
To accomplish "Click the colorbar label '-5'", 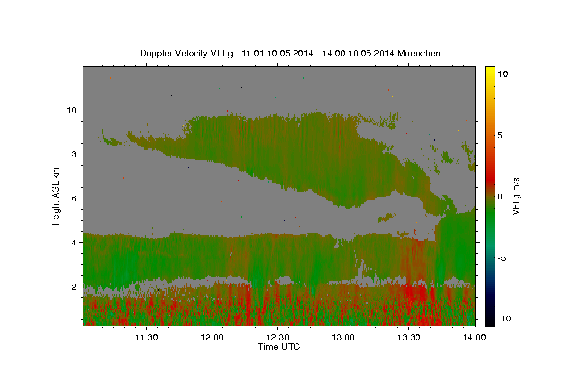I will (502, 258).
